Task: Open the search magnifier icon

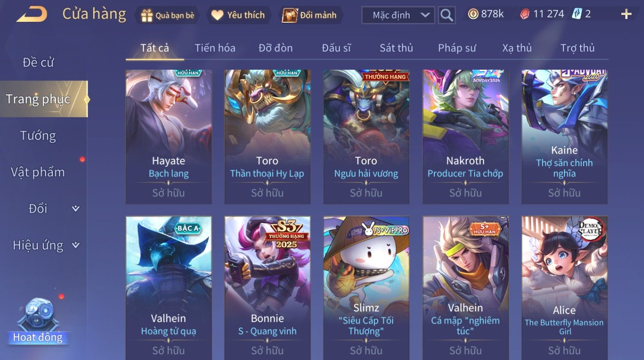Action: (x=446, y=15)
